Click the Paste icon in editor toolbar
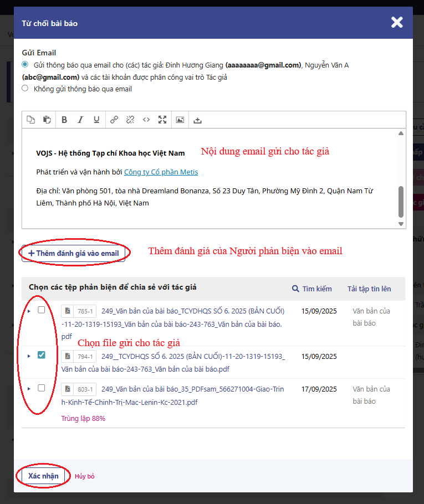Viewport: 424px width, 504px height. point(47,120)
